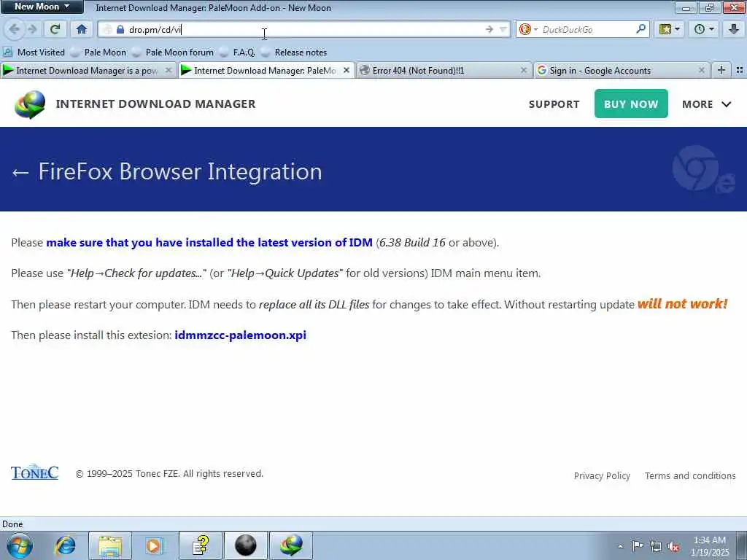The image size is (747, 560).
Task: Reload the current page
Action: click(55, 29)
